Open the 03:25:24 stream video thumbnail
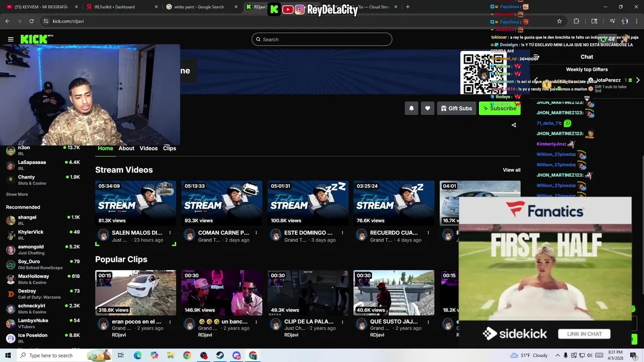This screenshot has height=362, width=644. [x=394, y=203]
